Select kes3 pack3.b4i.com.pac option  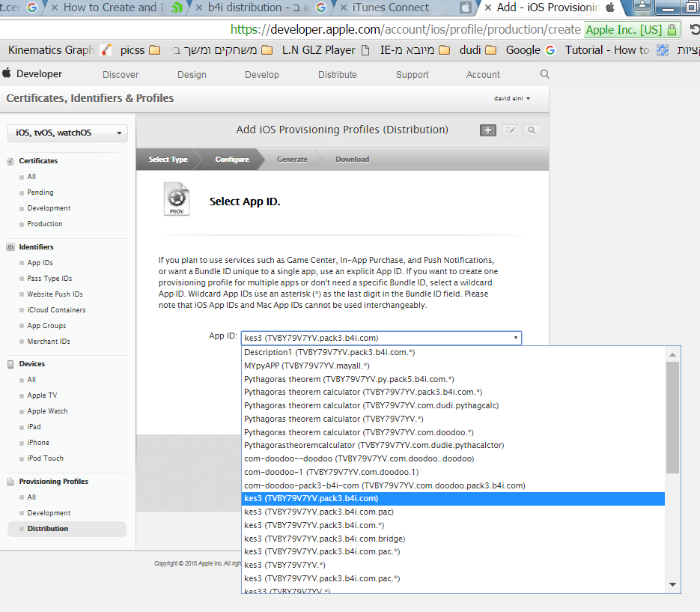click(x=453, y=512)
